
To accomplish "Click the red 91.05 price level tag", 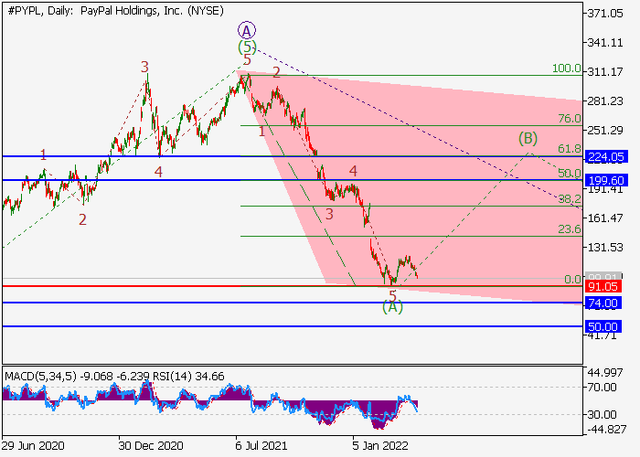I will tap(603, 286).
